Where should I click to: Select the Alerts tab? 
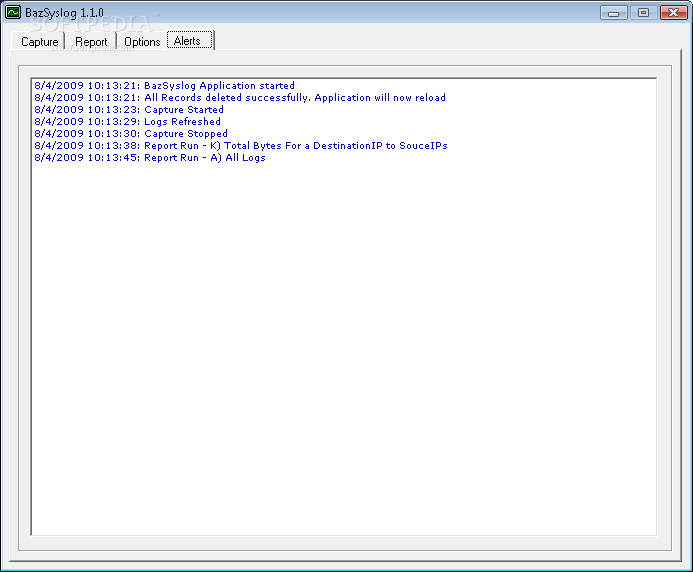[190, 40]
